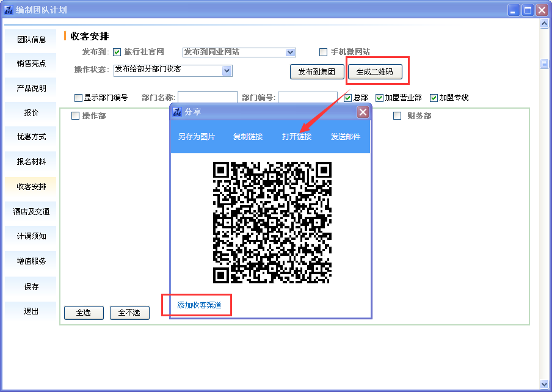
Task: Click 退出 in the sidebar
Action: [x=31, y=311]
